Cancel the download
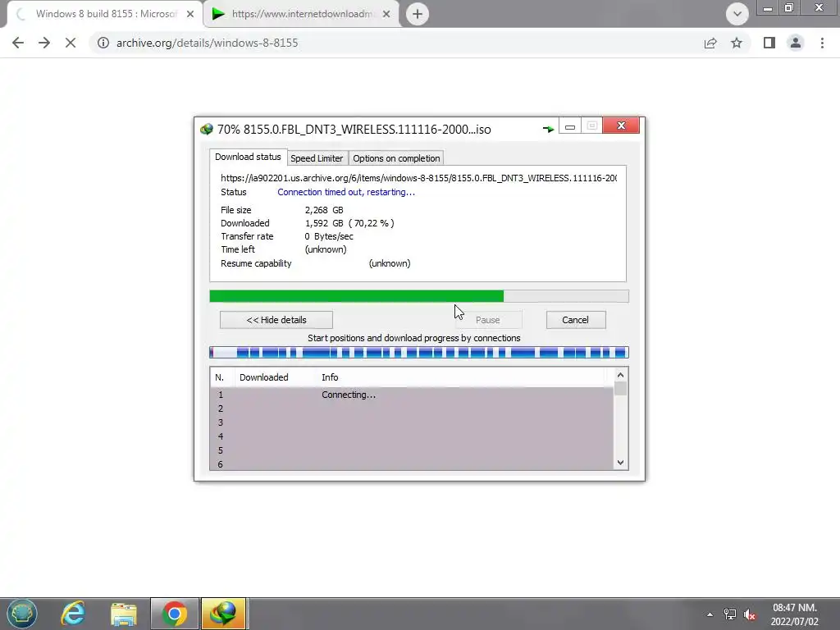The width and height of the screenshot is (840, 630). [x=575, y=320]
